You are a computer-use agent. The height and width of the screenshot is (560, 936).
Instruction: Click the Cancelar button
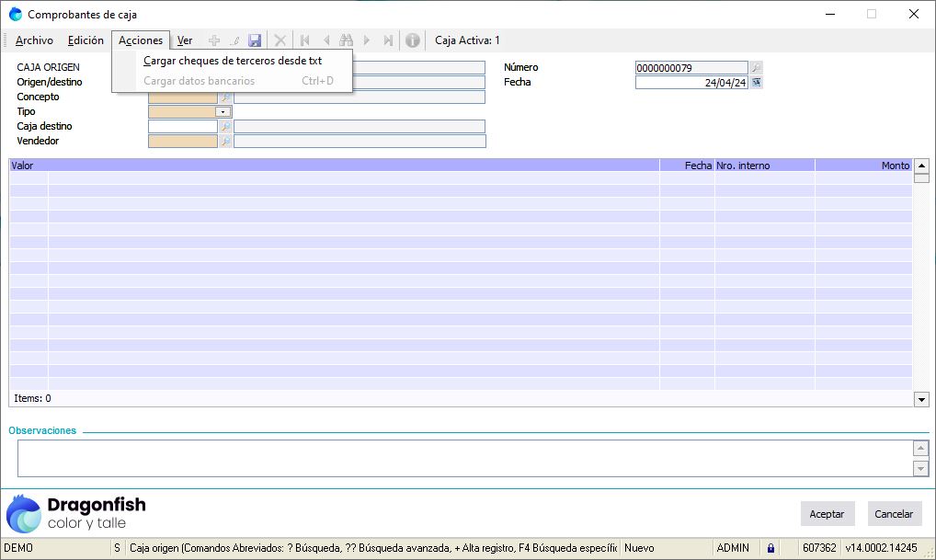coord(894,514)
